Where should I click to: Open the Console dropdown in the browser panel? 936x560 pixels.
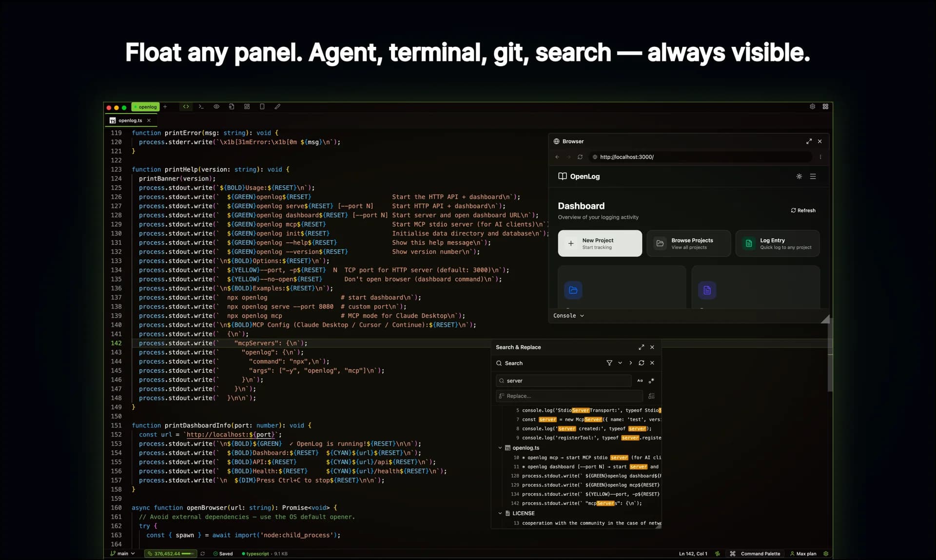pyautogui.click(x=568, y=315)
